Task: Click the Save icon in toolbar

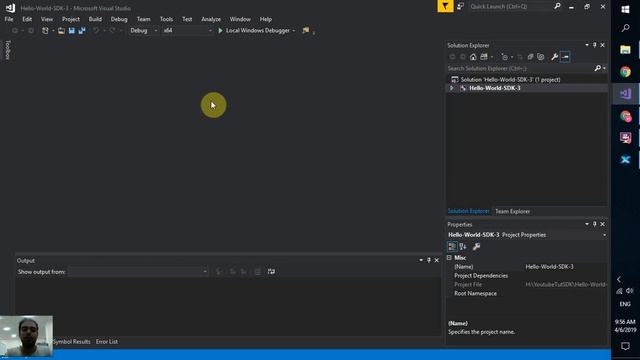Action: (x=72, y=31)
